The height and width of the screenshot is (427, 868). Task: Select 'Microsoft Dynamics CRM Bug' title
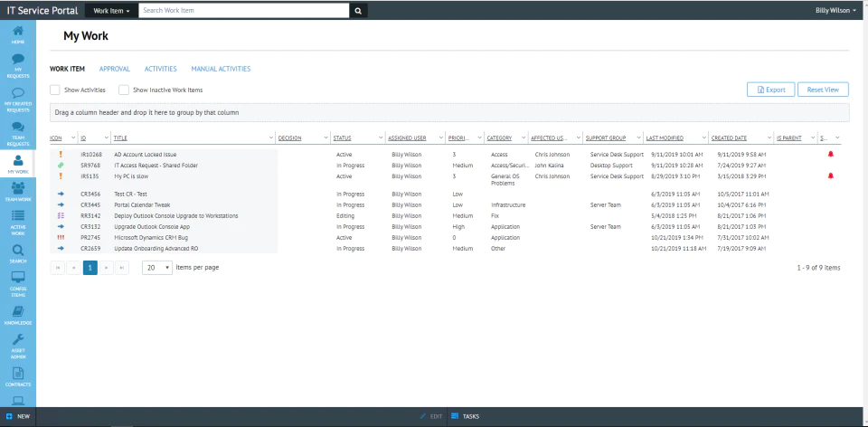pos(151,238)
